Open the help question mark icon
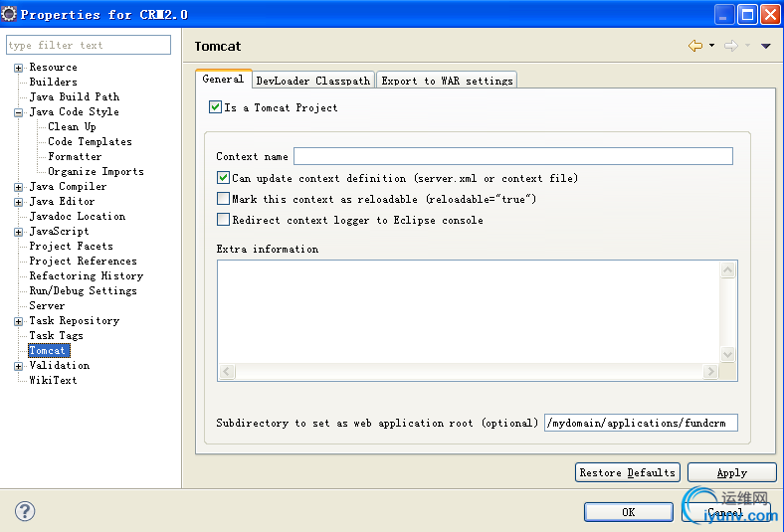This screenshot has width=784, height=532. [x=25, y=511]
